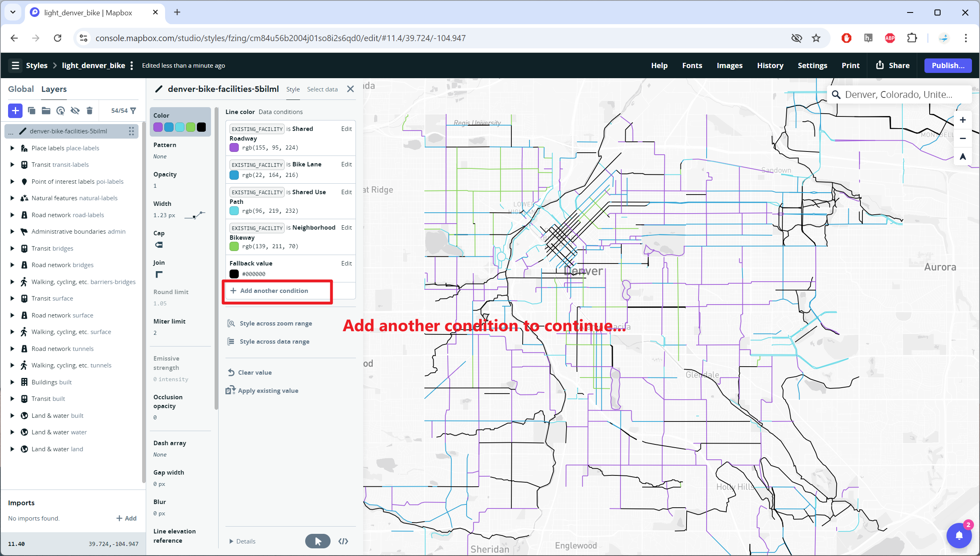Expand the Natural features group

(12, 198)
